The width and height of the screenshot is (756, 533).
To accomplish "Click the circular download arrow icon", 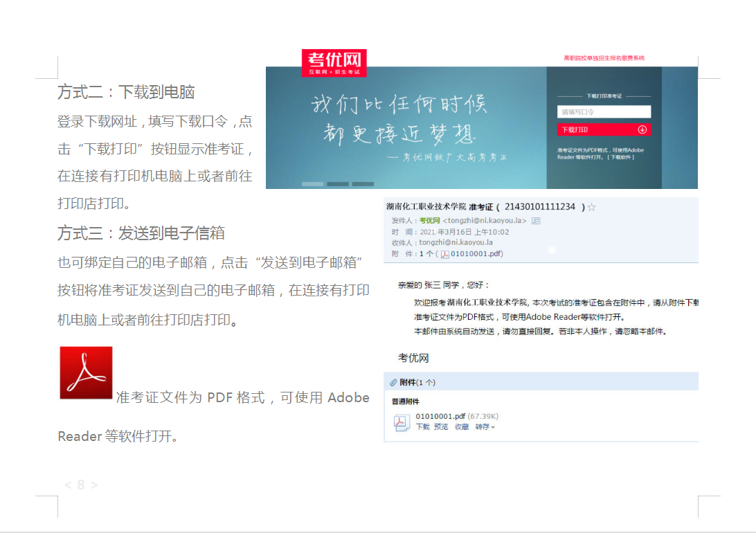I will click(642, 129).
